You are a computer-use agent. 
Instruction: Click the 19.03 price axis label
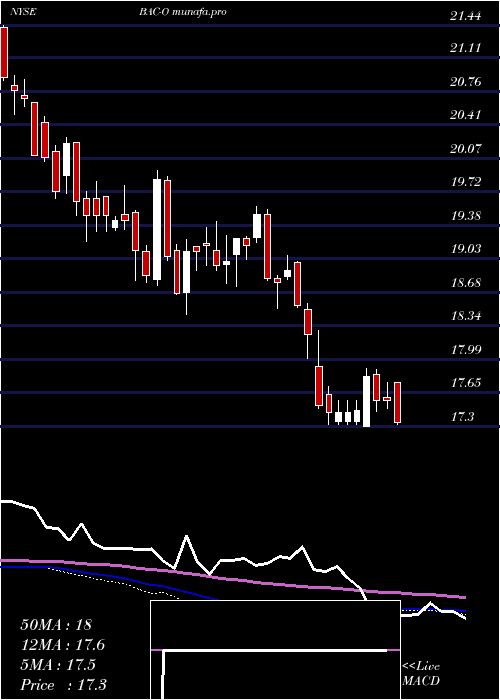(466, 249)
